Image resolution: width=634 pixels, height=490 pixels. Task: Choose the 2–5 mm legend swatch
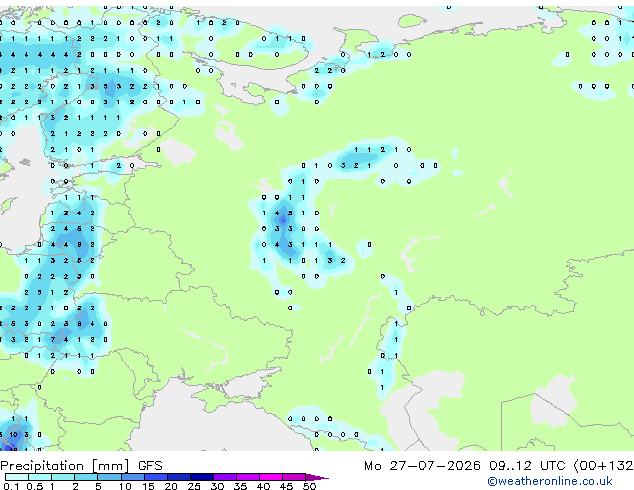[x=86, y=477]
